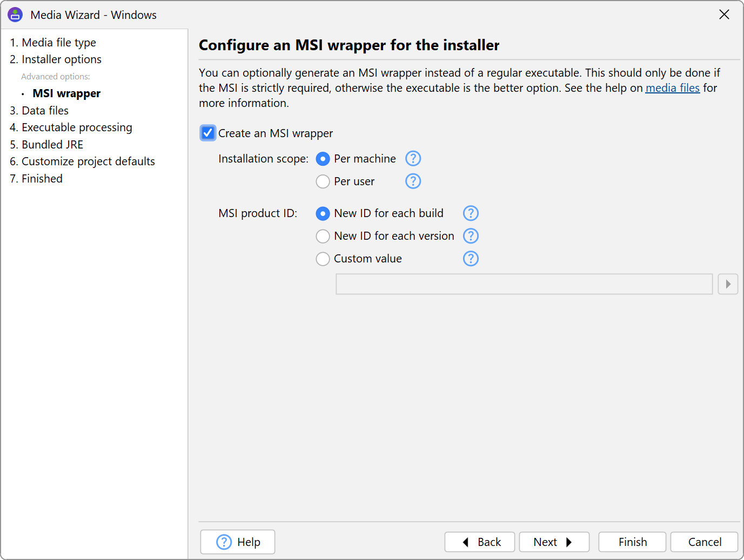Select the Per user installation scope
The width and height of the screenshot is (744, 560).
click(323, 181)
